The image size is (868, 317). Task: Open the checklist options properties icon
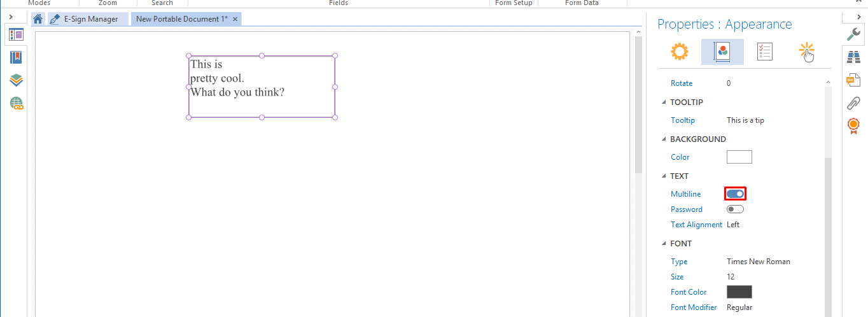[x=765, y=52]
